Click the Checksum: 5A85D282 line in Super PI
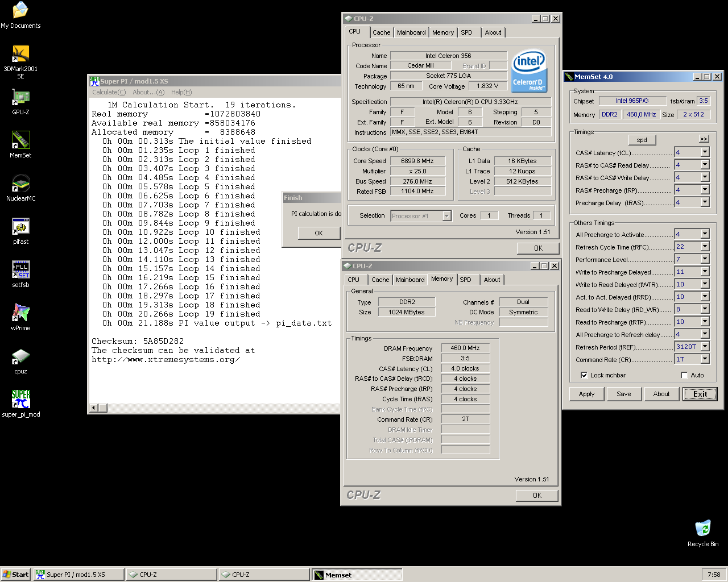This screenshot has height=582, width=728. coord(138,341)
